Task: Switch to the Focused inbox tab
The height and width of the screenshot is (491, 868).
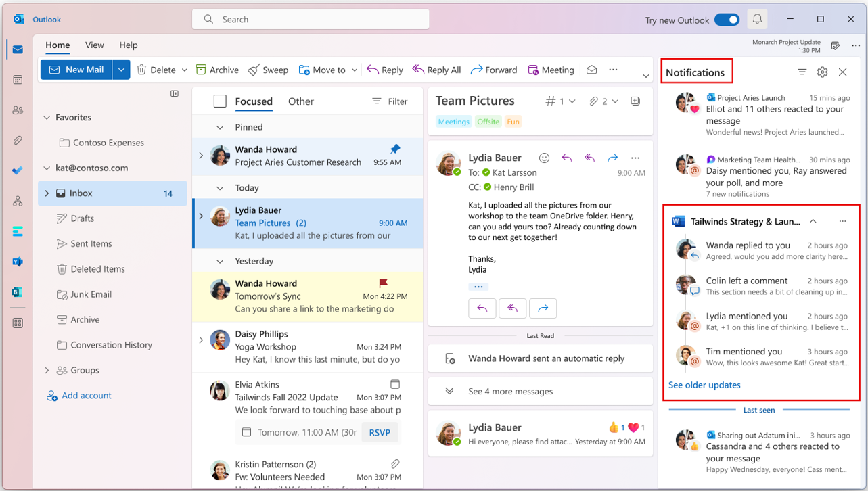Action: click(x=254, y=101)
